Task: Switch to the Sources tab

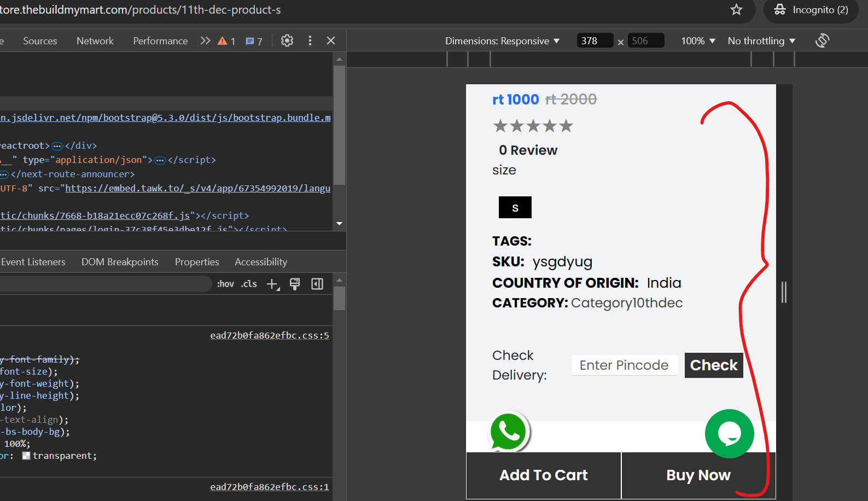Action: [x=40, y=41]
